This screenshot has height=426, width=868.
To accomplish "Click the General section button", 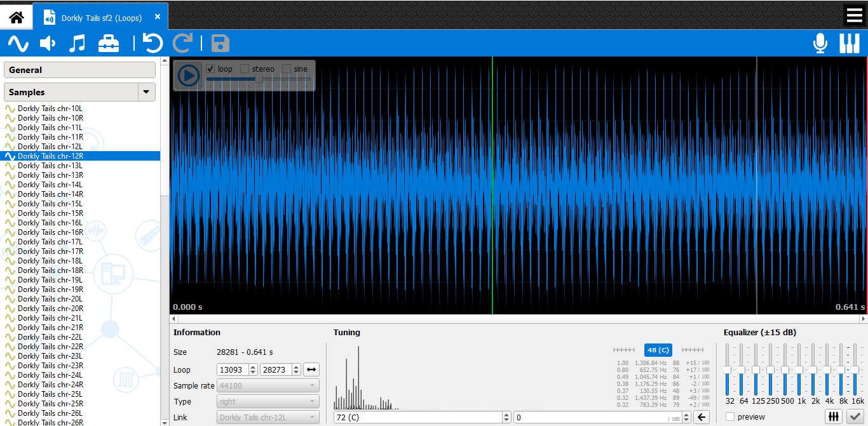I will tap(80, 70).
